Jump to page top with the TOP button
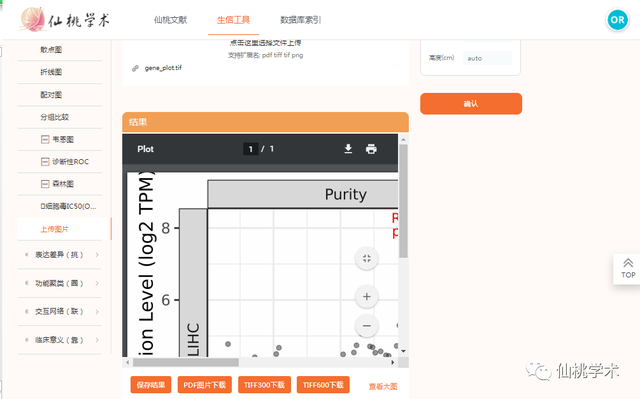Viewport: 640px width, 399px height. coord(628,269)
